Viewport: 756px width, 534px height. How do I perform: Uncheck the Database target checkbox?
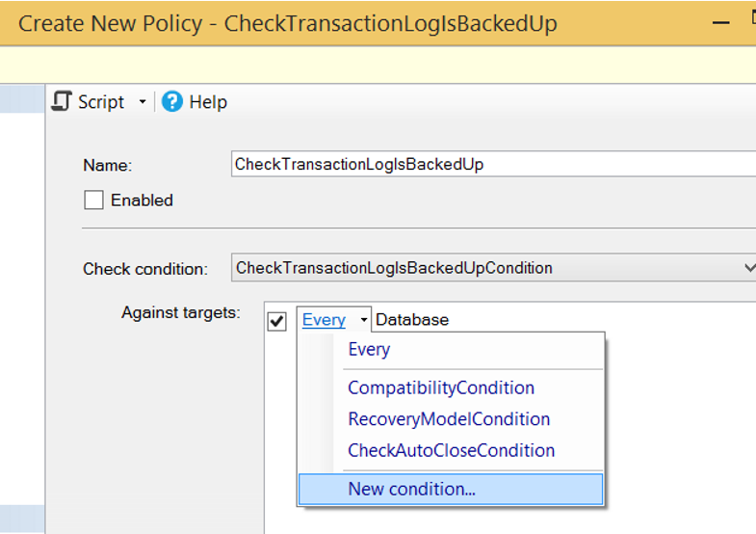[x=276, y=321]
